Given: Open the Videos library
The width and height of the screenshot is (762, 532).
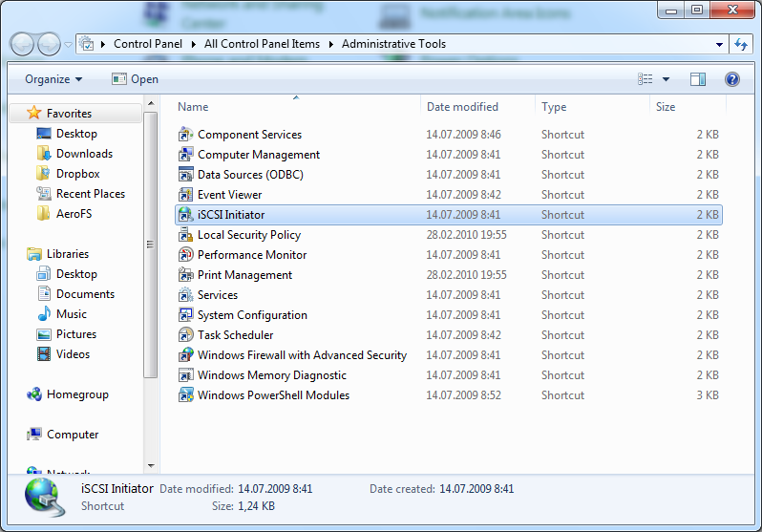Looking at the screenshot, I should [63, 354].
